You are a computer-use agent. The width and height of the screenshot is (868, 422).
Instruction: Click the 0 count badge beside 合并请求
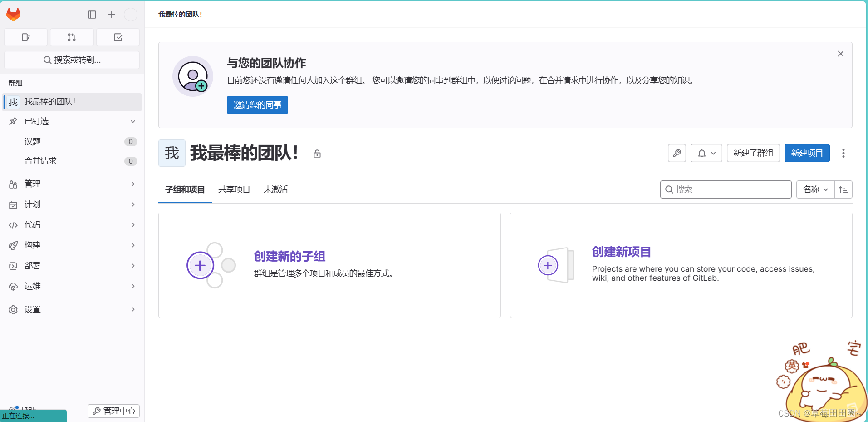[131, 161]
